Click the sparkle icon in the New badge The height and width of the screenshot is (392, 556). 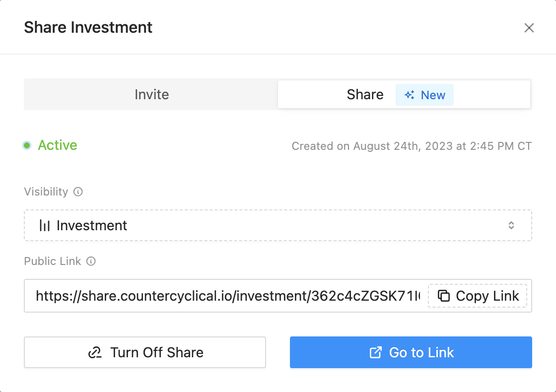click(x=410, y=95)
